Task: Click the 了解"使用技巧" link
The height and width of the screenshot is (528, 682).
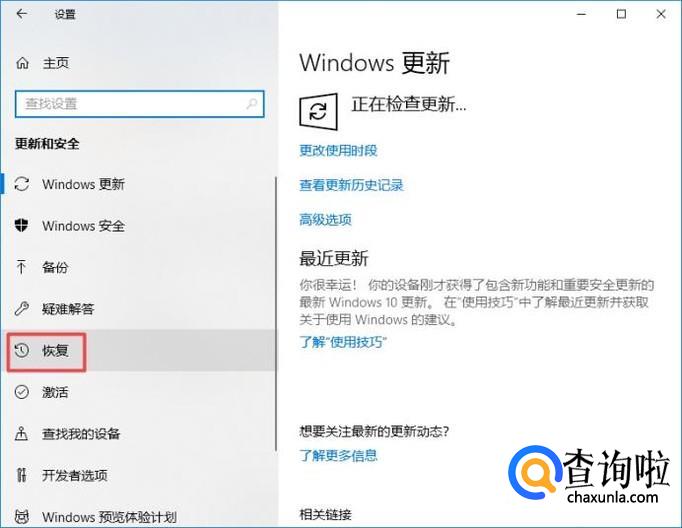Action: coord(343,342)
